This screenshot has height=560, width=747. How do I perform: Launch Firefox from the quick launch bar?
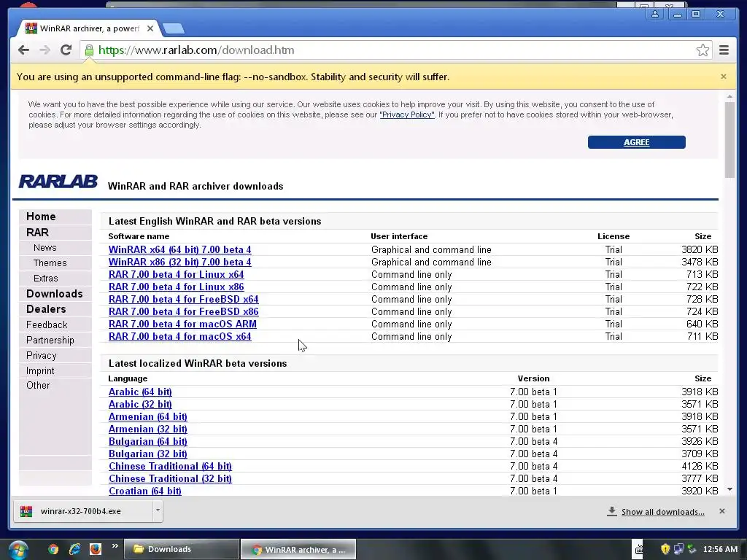point(96,550)
